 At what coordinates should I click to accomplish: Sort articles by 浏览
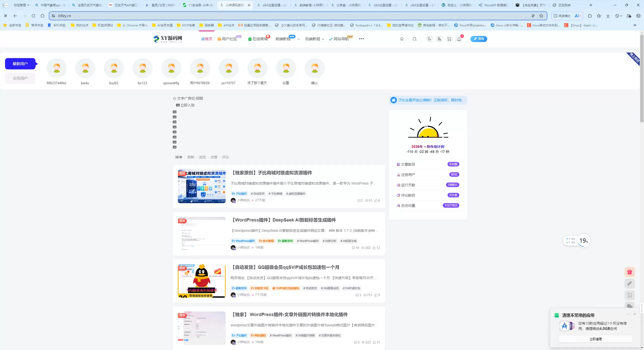tap(202, 157)
